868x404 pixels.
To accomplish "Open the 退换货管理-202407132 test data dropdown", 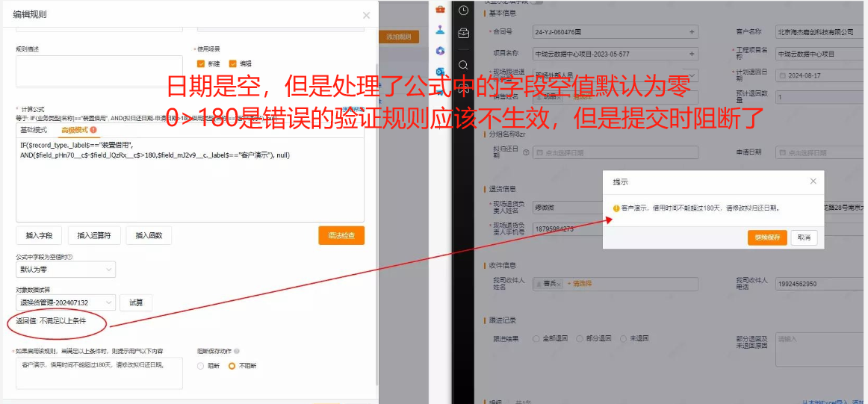I will pos(66,302).
